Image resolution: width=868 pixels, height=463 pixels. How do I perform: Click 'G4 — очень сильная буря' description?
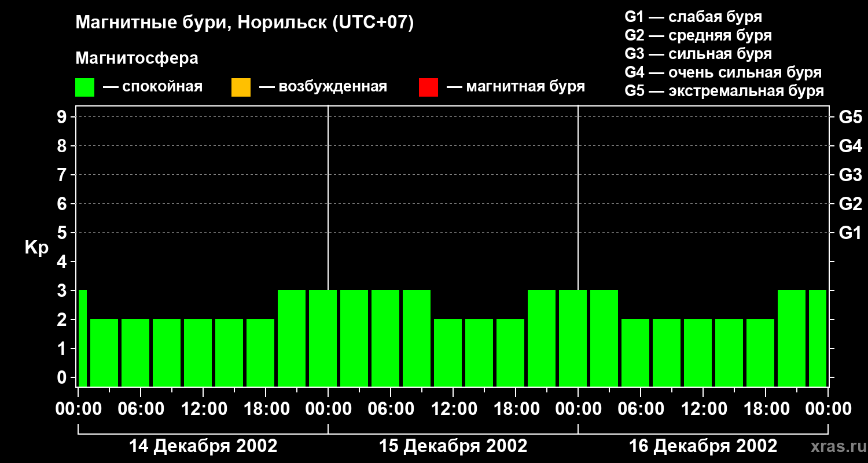coord(723,72)
